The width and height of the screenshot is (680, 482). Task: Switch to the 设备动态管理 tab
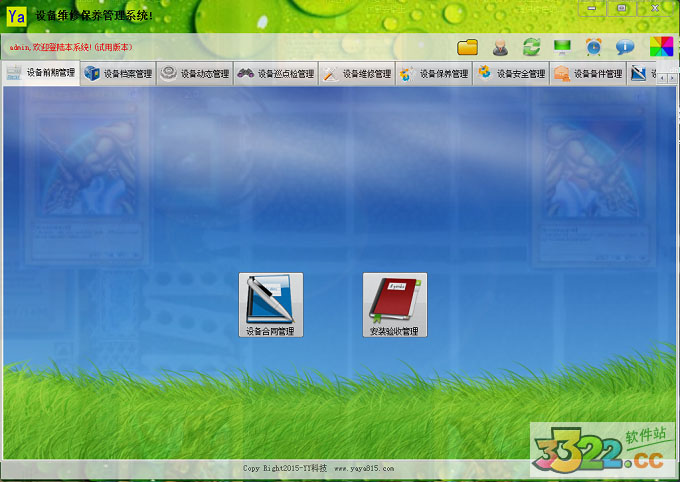click(x=195, y=74)
